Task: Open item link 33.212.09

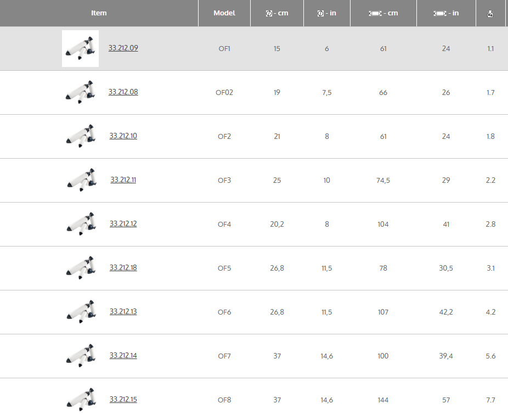Action: click(123, 48)
